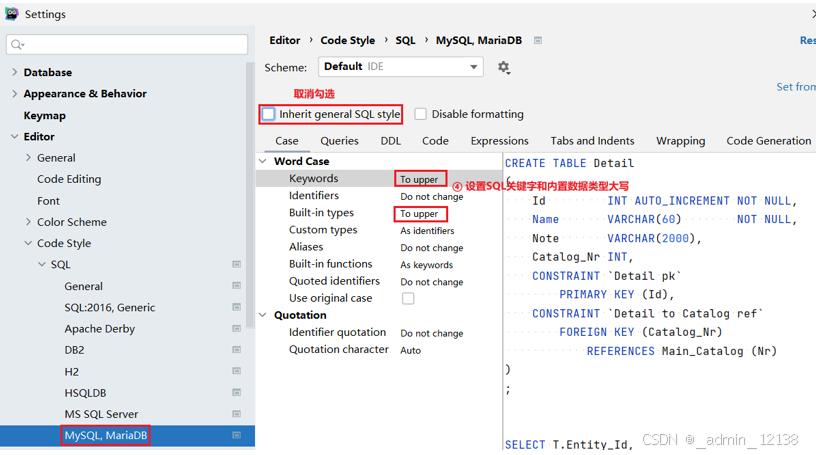This screenshot has width=816, height=455.
Task: Click the project icon on the MS SQL Server row
Action: click(236, 414)
